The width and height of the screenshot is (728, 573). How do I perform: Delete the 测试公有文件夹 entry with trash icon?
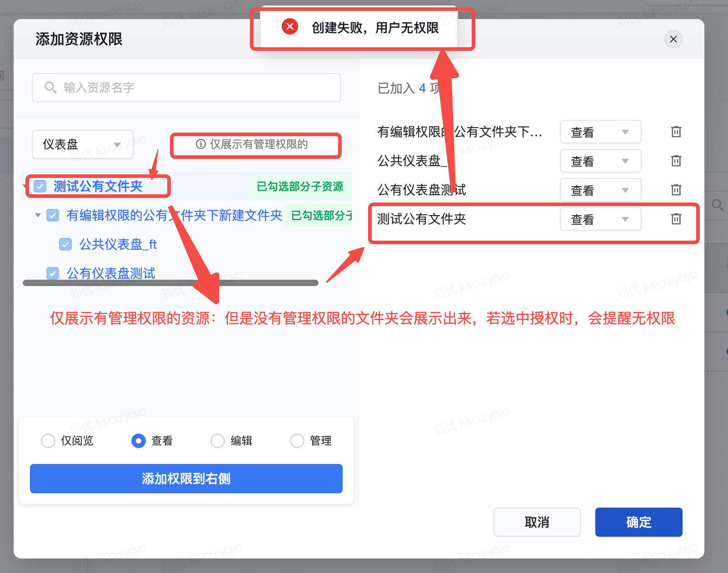click(676, 219)
